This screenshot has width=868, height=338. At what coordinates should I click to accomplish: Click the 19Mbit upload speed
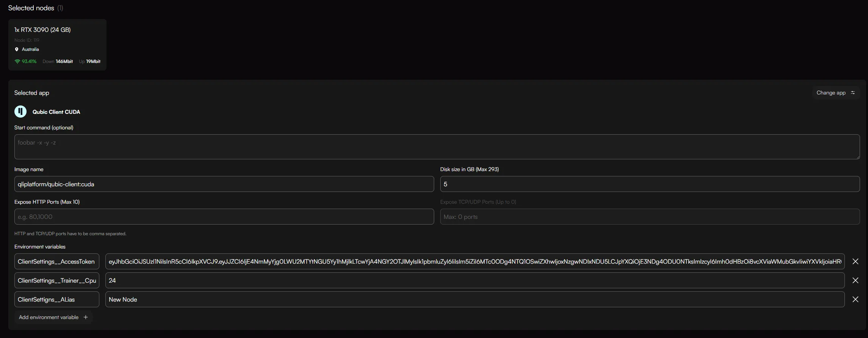(x=93, y=61)
